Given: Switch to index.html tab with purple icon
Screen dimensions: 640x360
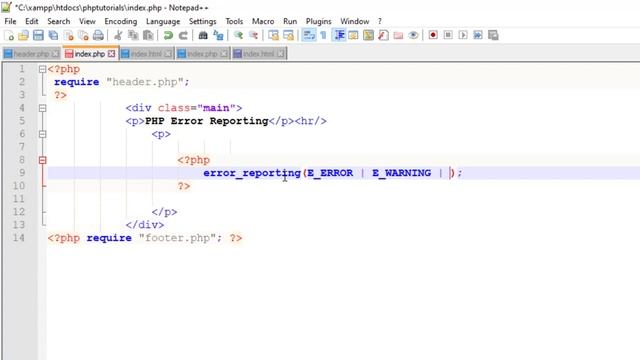Looking at the screenshot, I should [x=259, y=54].
